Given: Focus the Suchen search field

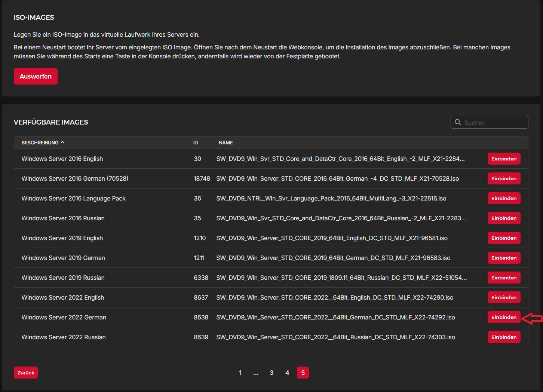Looking at the screenshot, I should (489, 122).
